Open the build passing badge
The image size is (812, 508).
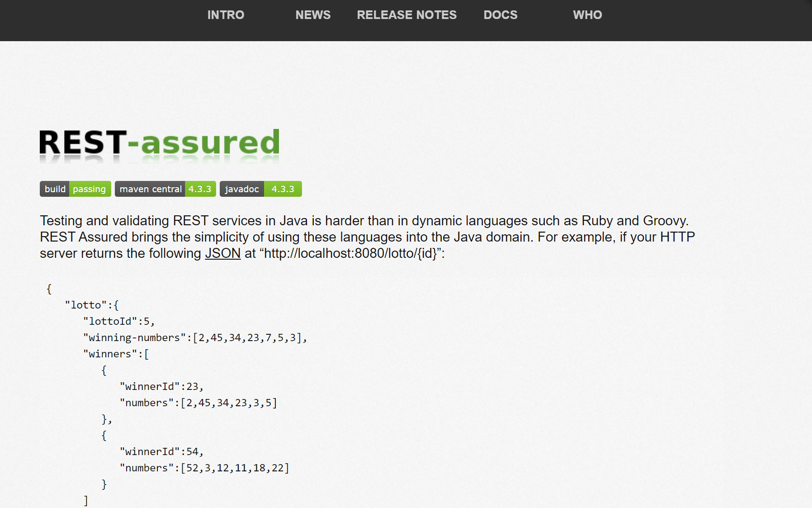(x=76, y=189)
